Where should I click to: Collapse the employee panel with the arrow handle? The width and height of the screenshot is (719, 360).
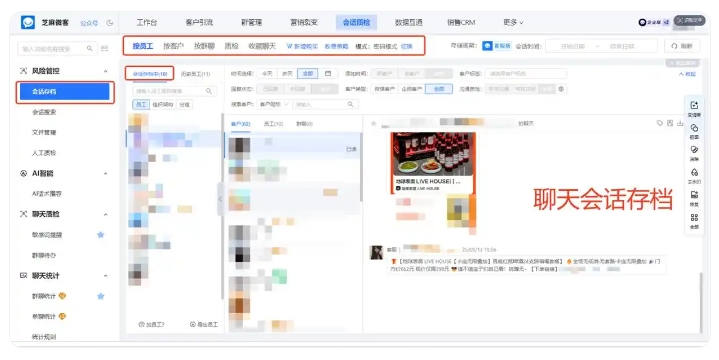point(221,199)
